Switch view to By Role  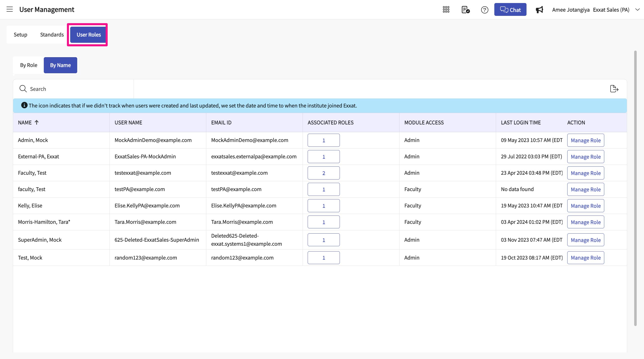pos(29,65)
